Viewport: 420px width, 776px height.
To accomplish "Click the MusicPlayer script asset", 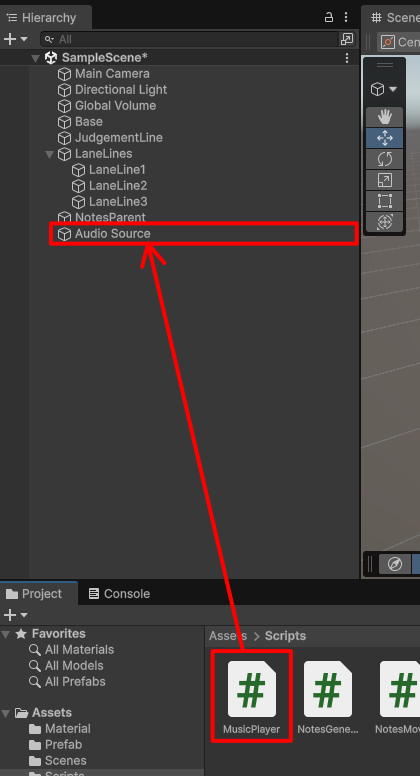I will [251, 697].
